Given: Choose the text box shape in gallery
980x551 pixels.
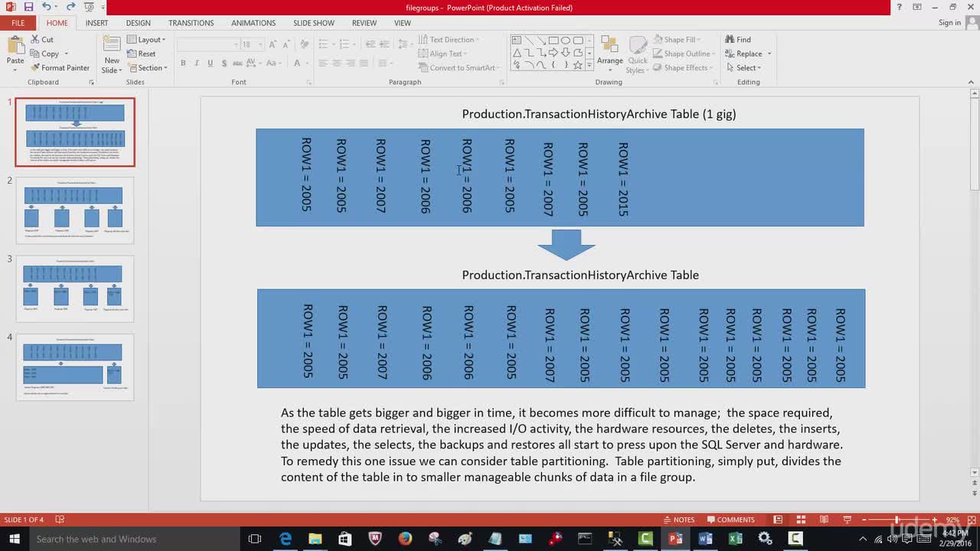Looking at the screenshot, I should tap(517, 40).
